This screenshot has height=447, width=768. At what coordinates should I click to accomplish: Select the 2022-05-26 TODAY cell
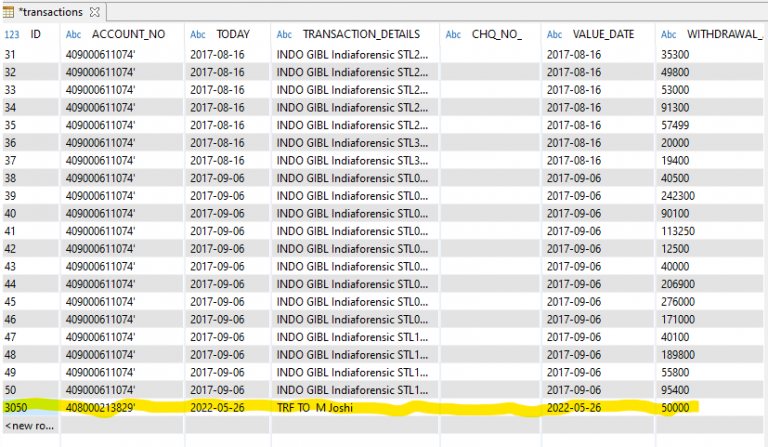pyautogui.click(x=227, y=408)
